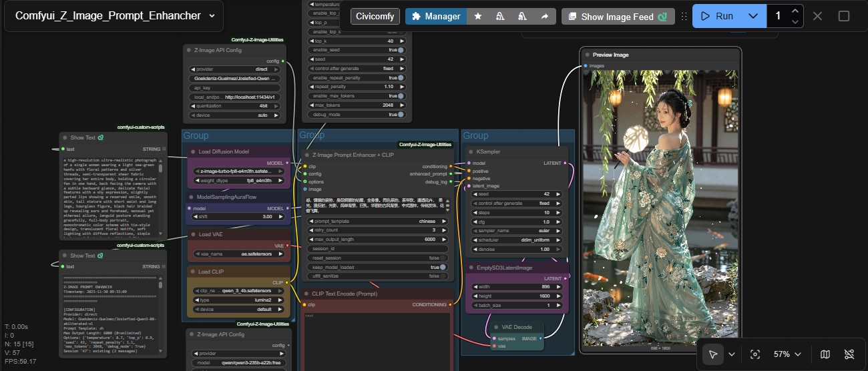Click the share arrow icon in toolbar
This screenshot has width=868, height=371.
coord(544,16)
